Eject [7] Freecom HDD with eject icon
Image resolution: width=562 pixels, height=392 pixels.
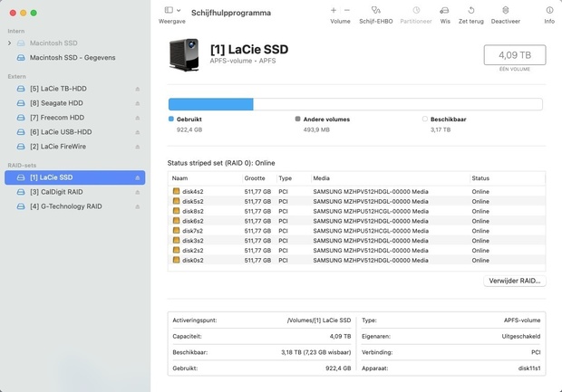click(x=137, y=118)
